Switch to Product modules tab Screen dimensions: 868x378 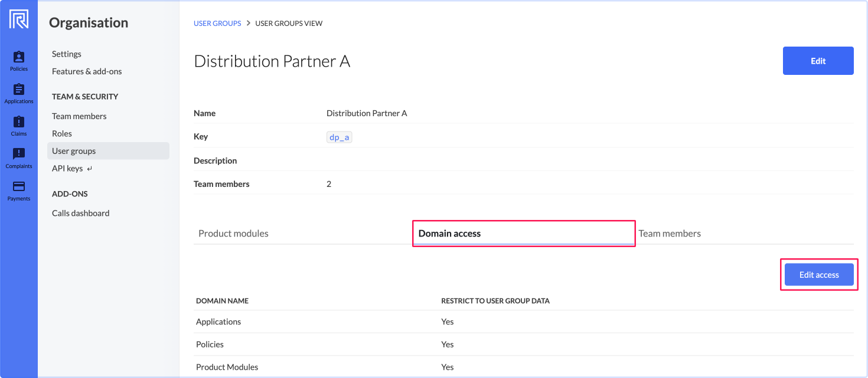click(233, 234)
